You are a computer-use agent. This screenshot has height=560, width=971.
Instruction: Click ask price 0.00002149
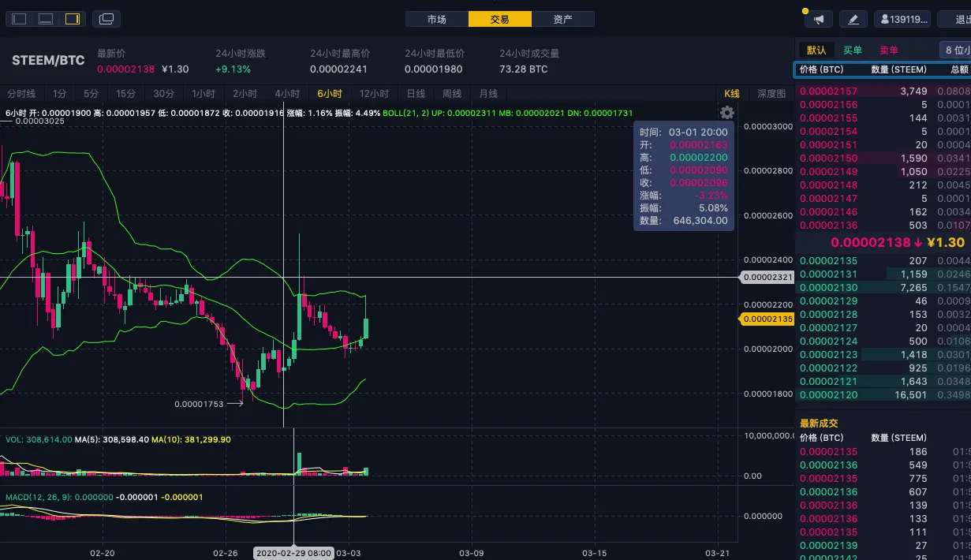(828, 172)
